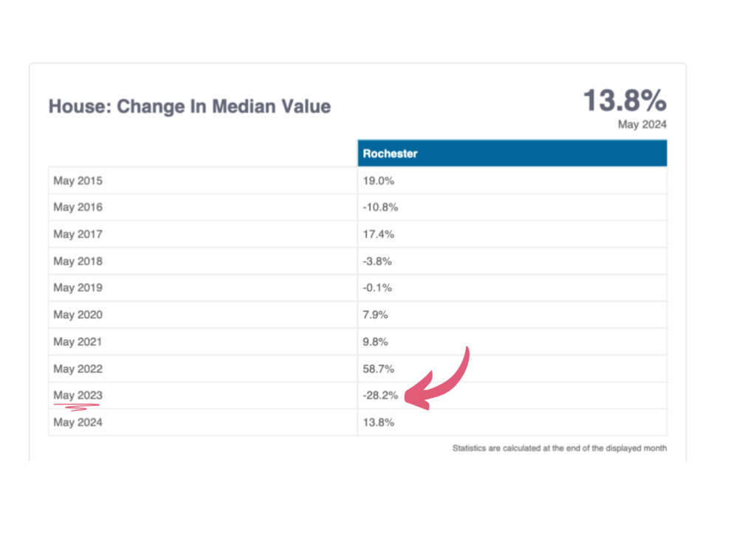Click the 13.8% value in the bottom row
This screenshot has height=536, width=756.
point(377,423)
